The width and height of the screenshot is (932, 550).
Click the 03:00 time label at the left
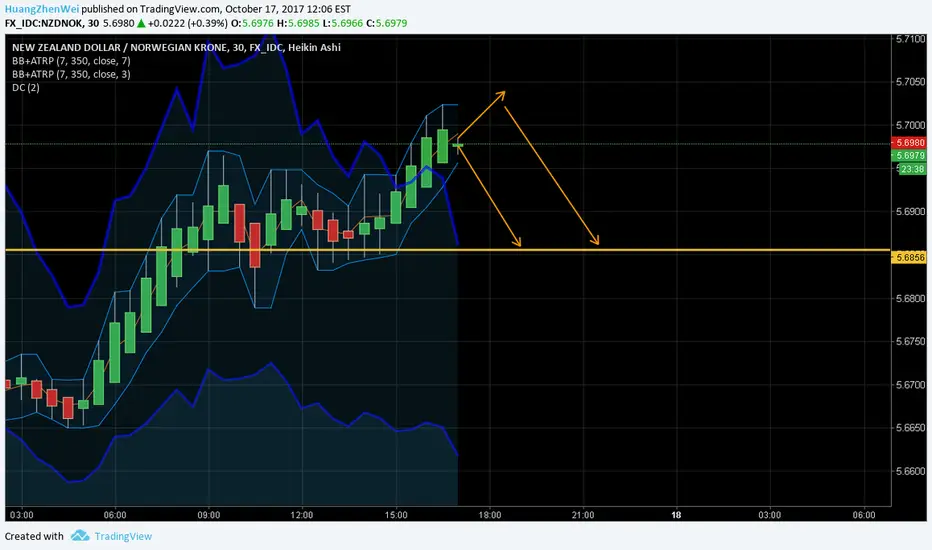(22, 515)
